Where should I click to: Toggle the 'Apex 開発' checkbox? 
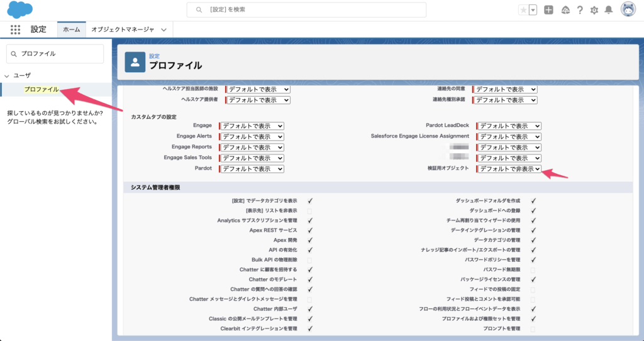310,241
